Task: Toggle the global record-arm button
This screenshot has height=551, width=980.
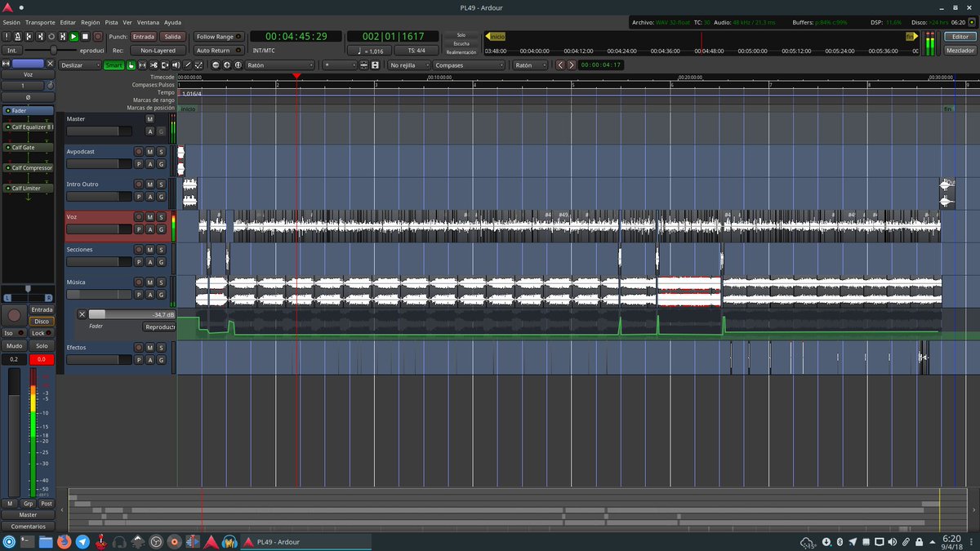Action: coord(98,37)
